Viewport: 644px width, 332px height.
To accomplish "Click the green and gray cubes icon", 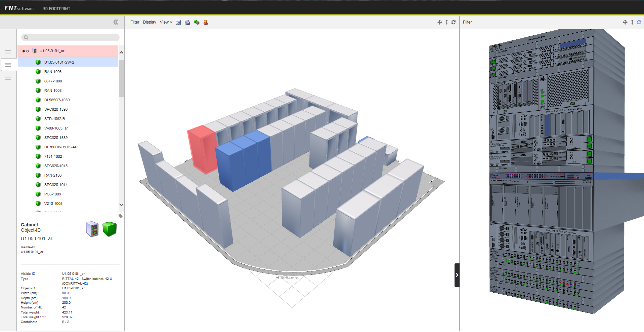I will pyautogui.click(x=197, y=22).
